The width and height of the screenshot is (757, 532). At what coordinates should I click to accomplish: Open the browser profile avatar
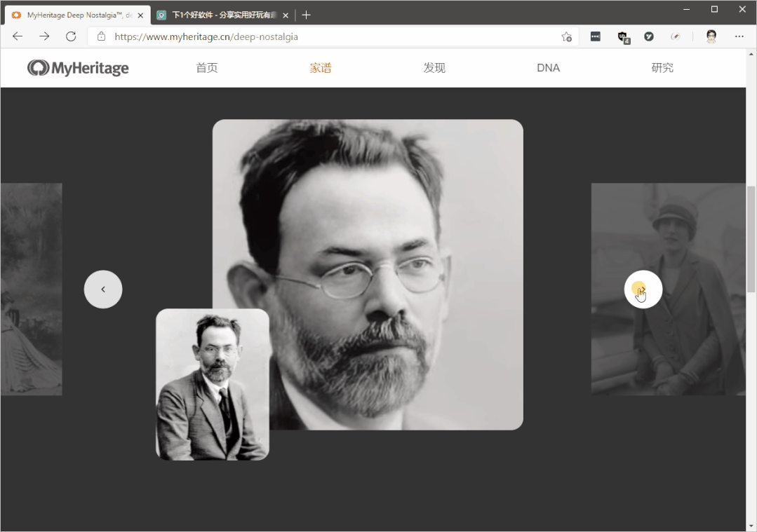711,36
